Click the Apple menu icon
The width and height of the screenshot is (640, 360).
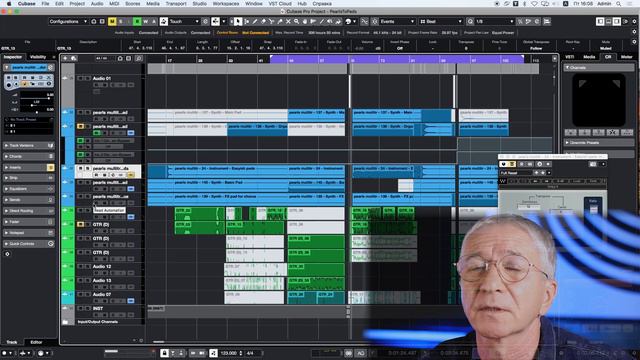9,4
